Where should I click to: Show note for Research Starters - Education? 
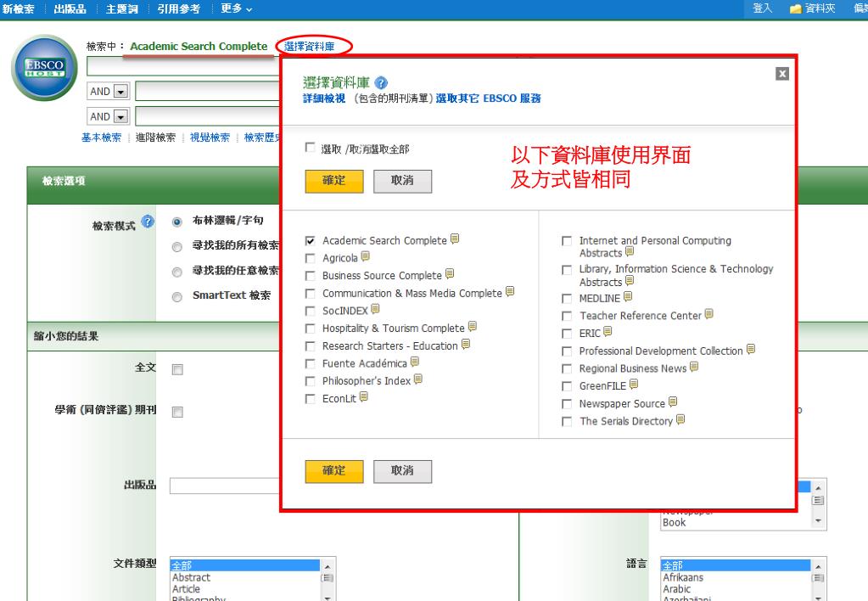point(466,345)
